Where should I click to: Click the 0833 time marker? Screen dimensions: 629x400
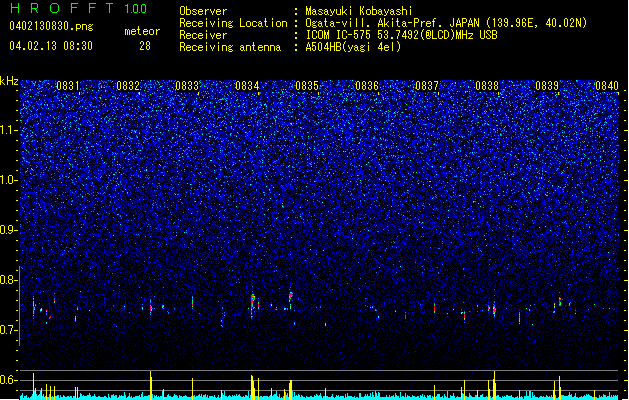point(187,85)
